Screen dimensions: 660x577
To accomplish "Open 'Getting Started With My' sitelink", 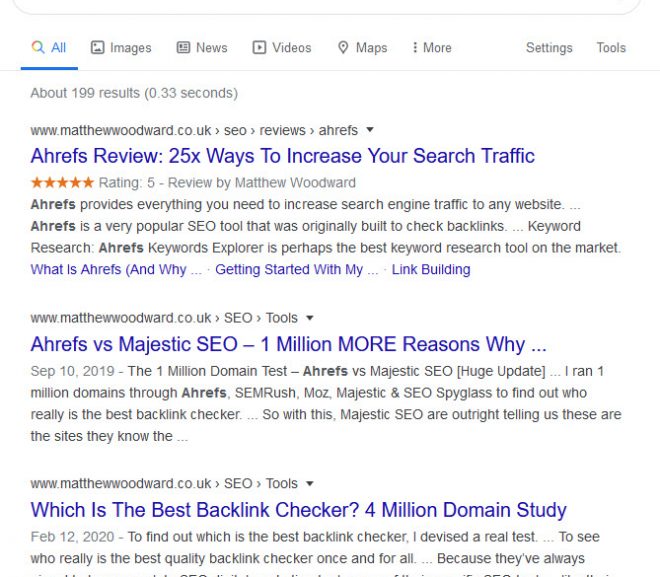I will coord(297,269).
